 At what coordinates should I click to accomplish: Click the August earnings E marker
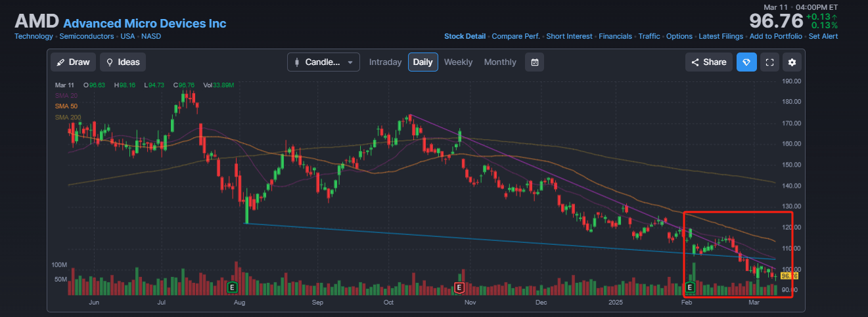point(232,287)
